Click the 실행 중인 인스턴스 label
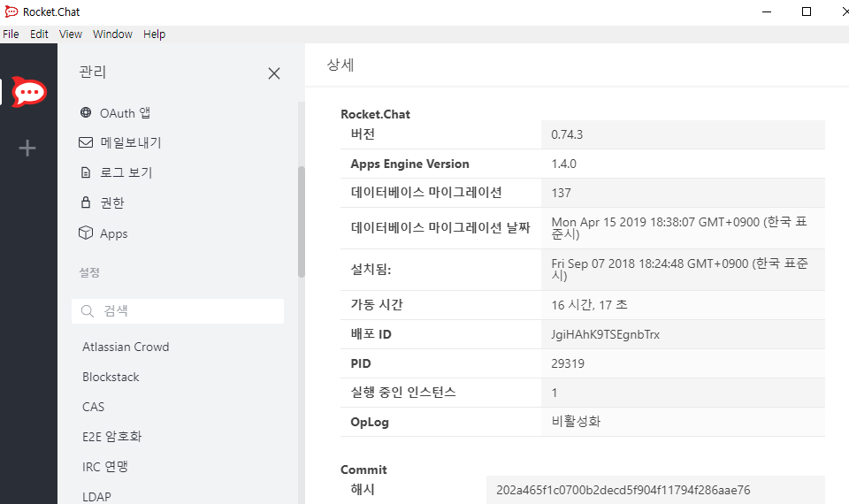This screenshot has height=504, width=849. (403, 393)
